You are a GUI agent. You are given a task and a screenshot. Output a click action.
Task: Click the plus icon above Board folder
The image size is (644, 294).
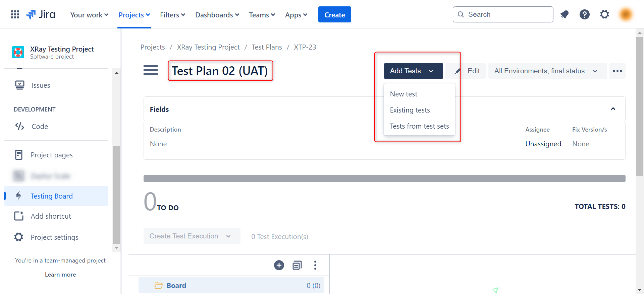(x=279, y=265)
